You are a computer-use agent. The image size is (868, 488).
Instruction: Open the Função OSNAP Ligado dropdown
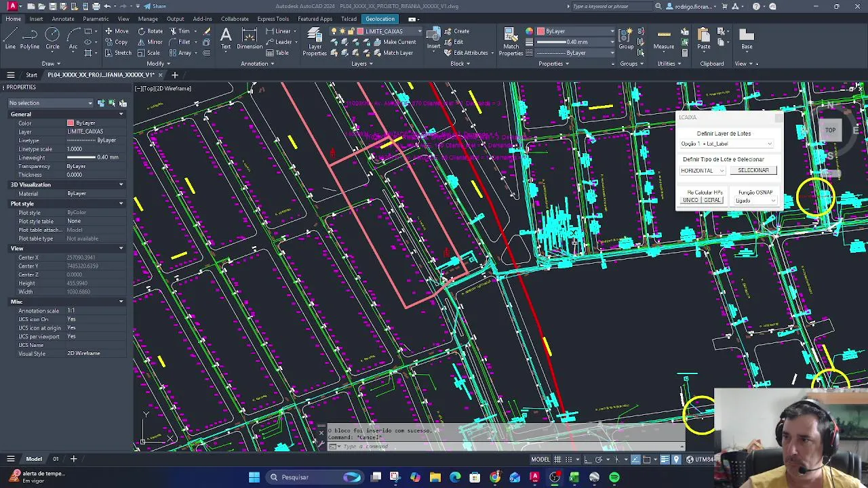click(x=755, y=201)
